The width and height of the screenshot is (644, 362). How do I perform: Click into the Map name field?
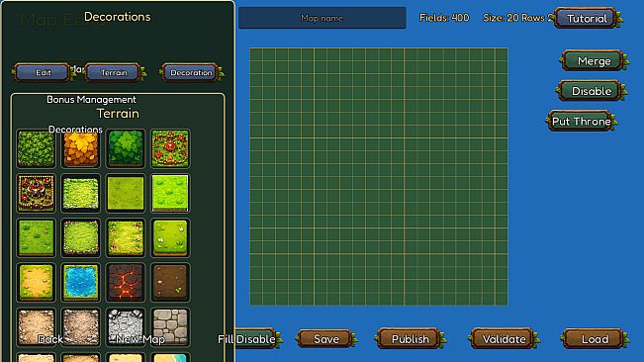click(322, 18)
